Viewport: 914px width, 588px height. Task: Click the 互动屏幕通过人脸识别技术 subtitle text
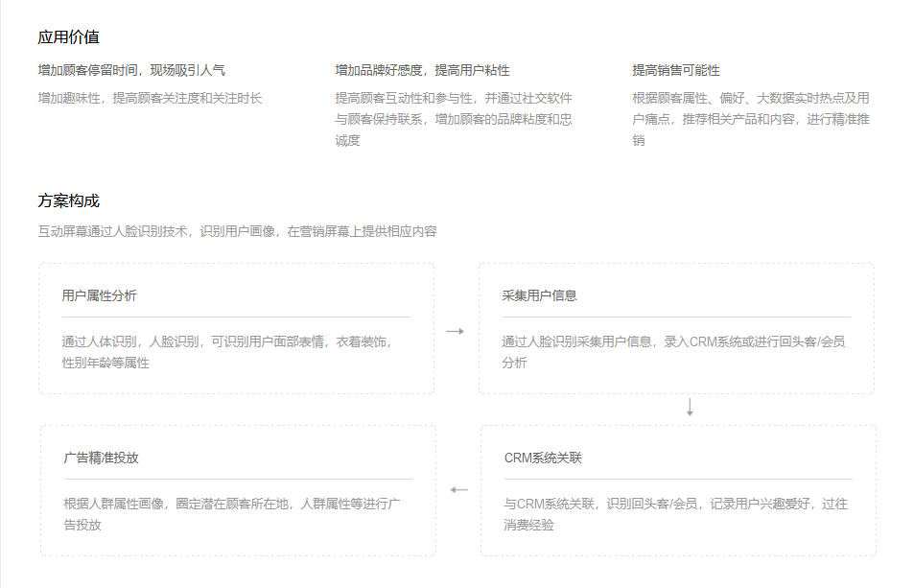(x=237, y=231)
